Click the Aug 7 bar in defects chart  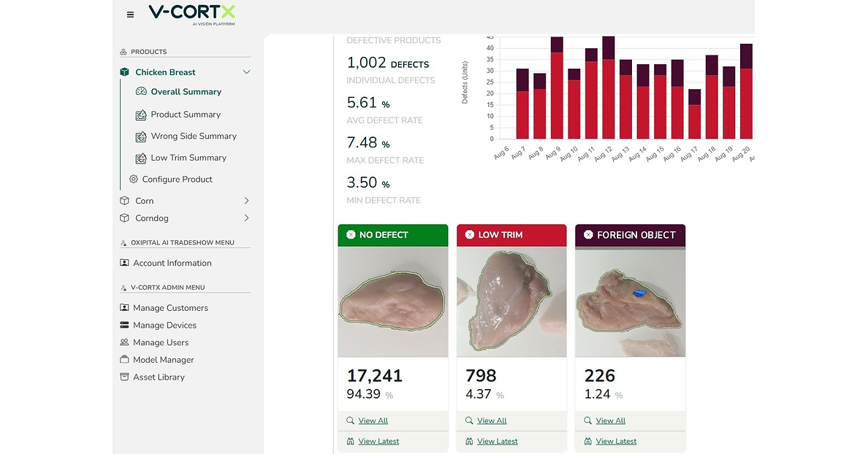(522, 104)
